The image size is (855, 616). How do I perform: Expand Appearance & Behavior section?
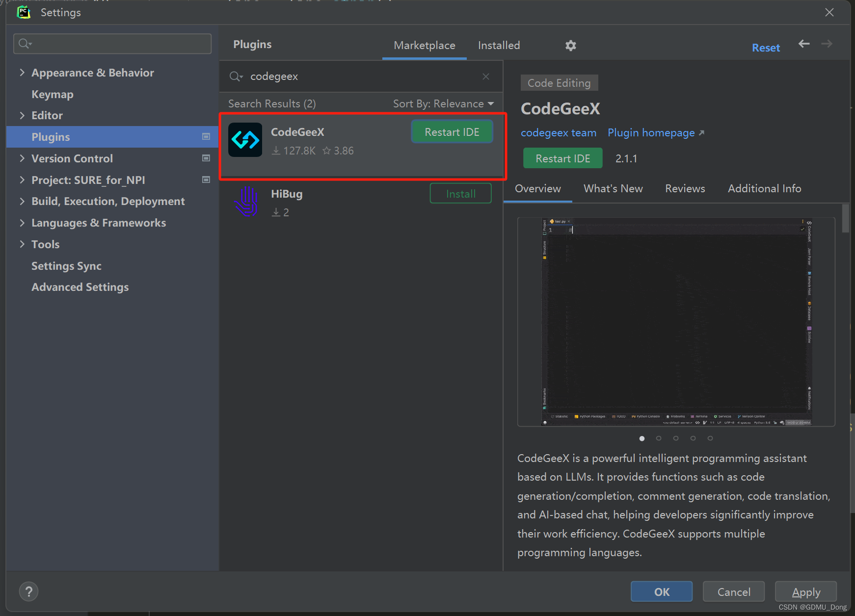[x=22, y=73]
